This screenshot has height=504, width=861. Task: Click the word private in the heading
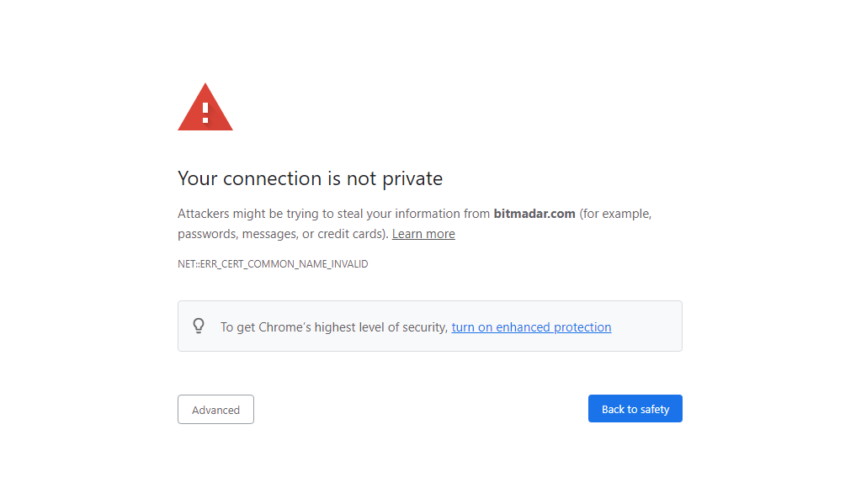pyautogui.click(x=412, y=179)
